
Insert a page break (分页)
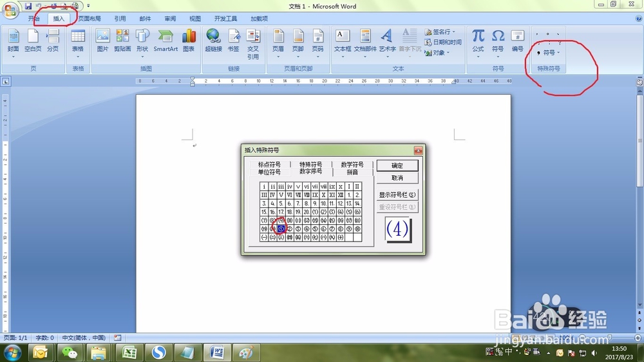53,41
